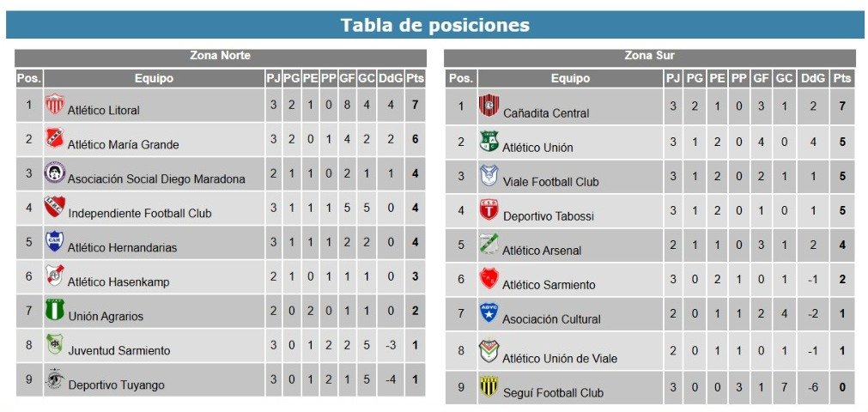
Task: Click the Atlético Arsenal team name
Action: (542, 251)
